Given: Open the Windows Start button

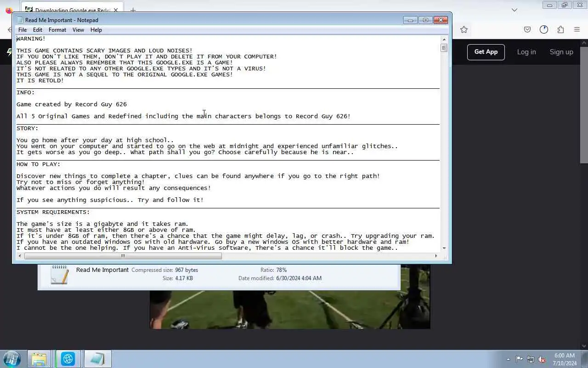Looking at the screenshot, I should tap(12, 359).
